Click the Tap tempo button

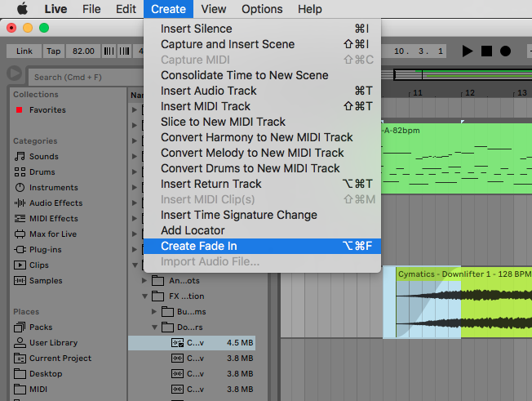[x=54, y=51]
